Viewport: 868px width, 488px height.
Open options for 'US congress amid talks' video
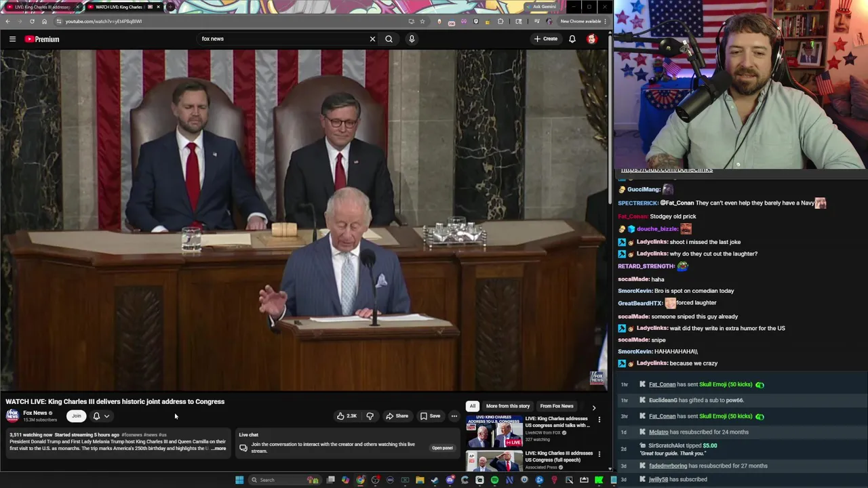click(x=599, y=420)
